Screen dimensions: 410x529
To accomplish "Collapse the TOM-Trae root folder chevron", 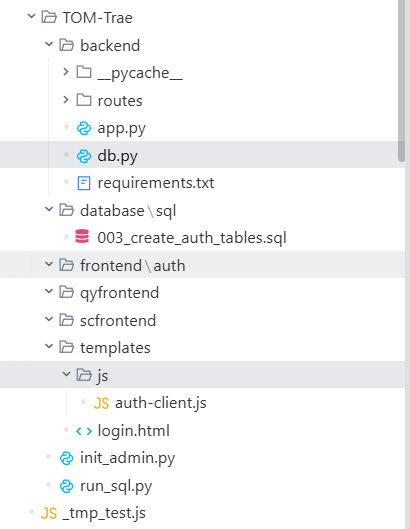I will [x=31, y=16].
